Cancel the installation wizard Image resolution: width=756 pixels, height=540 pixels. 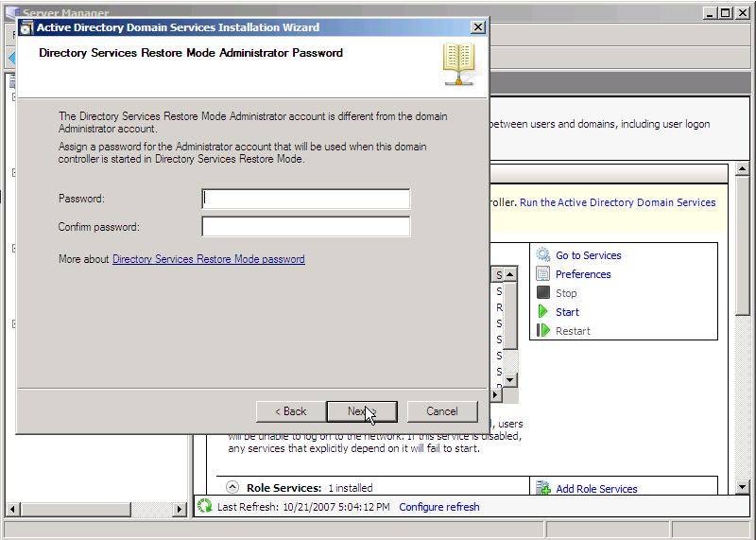[x=442, y=411]
